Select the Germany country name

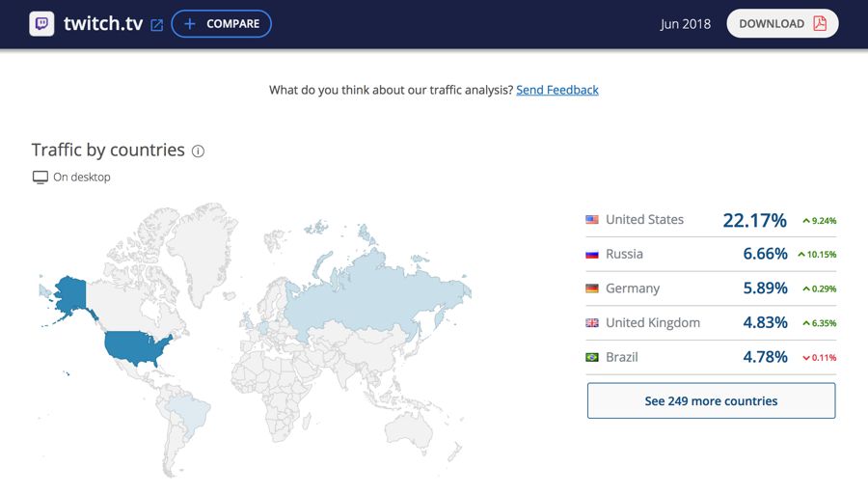(633, 288)
